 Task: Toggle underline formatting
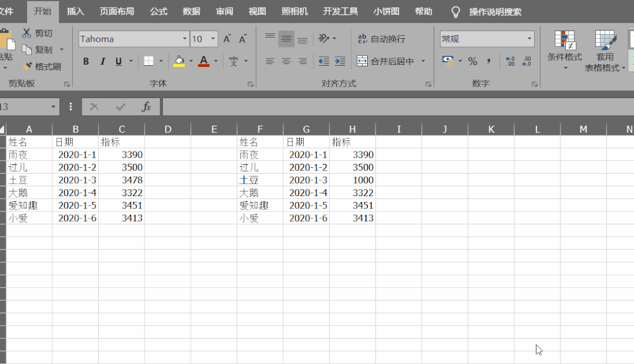pos(119,62)
